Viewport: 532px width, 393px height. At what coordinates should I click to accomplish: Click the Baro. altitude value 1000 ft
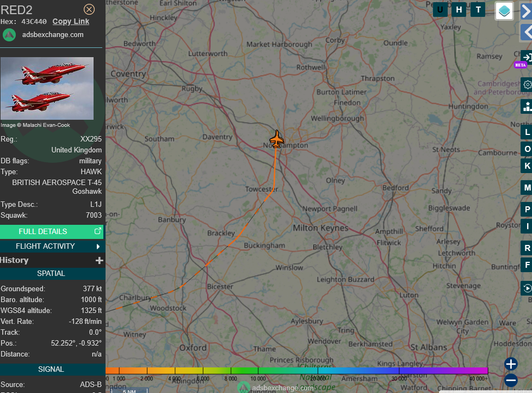[x=91, y=300]
